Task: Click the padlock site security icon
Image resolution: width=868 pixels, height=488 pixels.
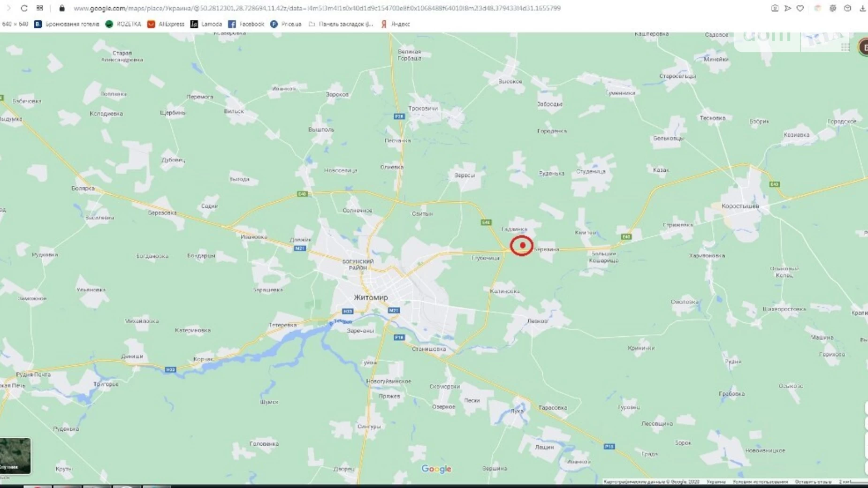Action: (62, 8)
